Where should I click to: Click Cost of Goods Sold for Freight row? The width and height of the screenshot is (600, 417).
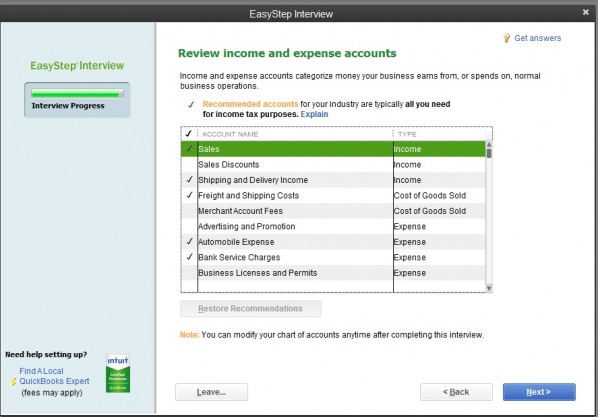pyautogui.click(x=430, y=195)
